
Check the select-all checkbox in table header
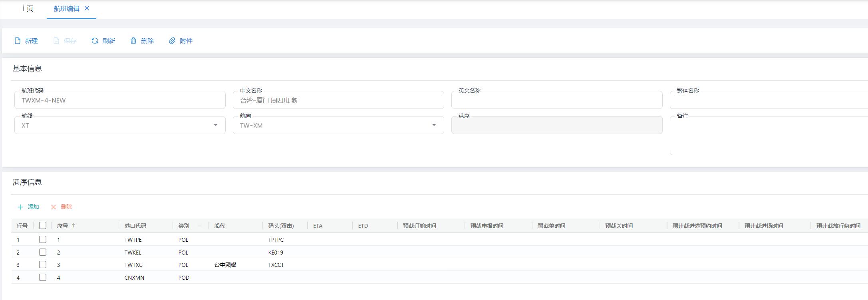point(43,225)
